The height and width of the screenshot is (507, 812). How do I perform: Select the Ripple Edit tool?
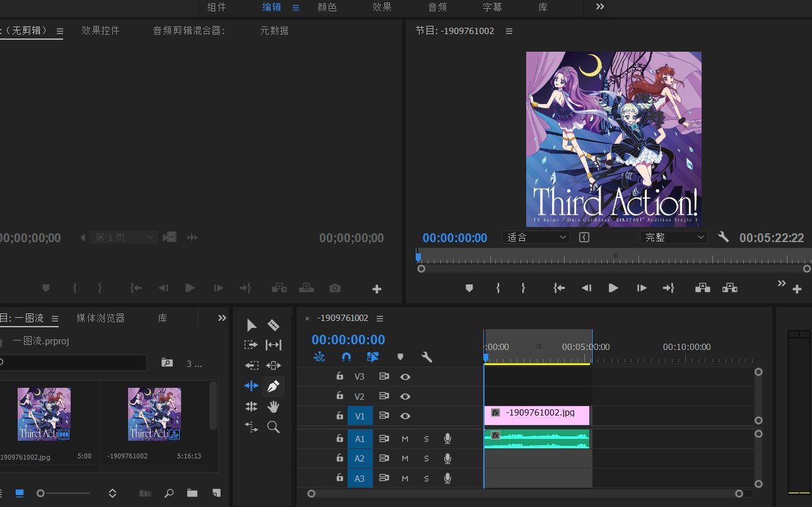click(252, 386)
